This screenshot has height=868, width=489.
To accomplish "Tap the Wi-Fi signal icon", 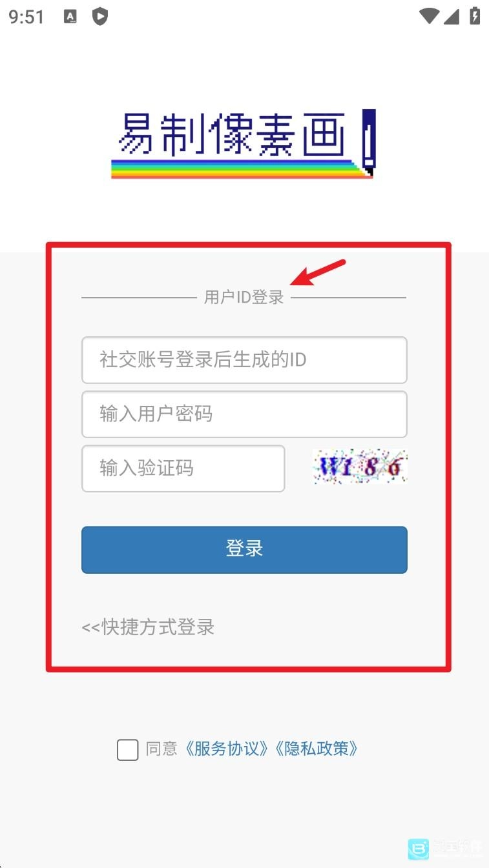I will (429, 17).
